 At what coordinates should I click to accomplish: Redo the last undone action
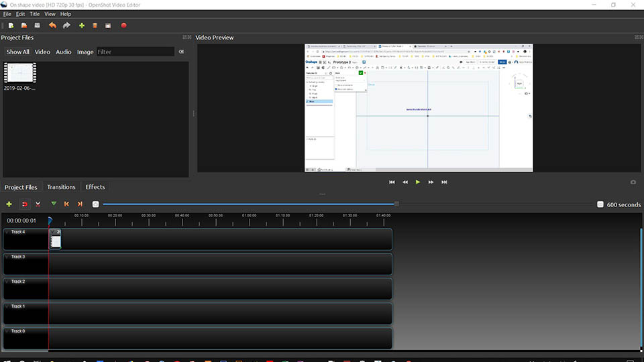coord(66,25)
